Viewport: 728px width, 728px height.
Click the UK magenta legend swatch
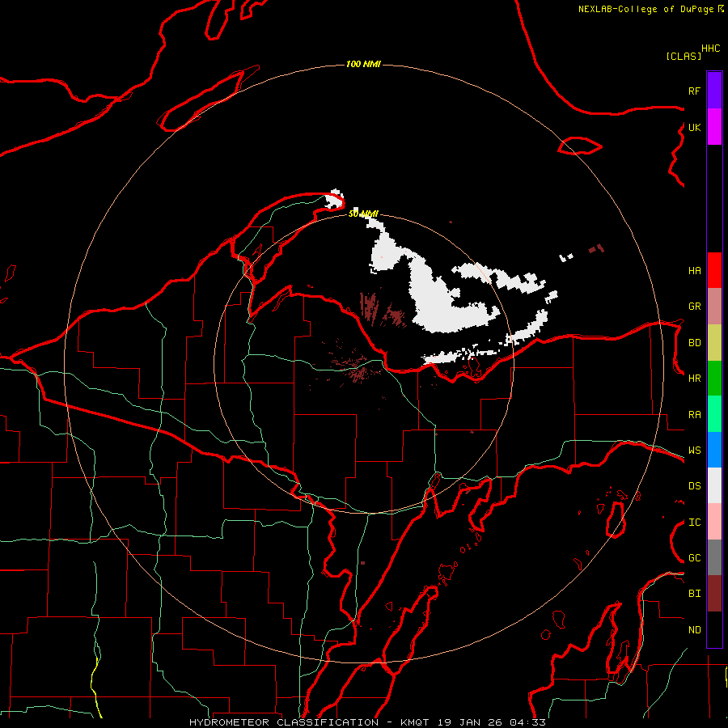point(714,127)
